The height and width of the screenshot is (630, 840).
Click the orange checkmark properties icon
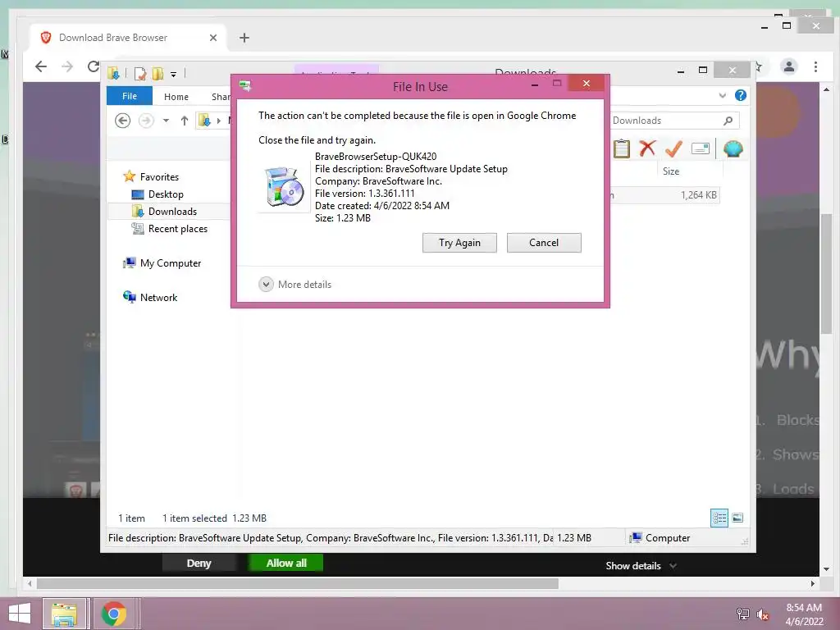(673, 148)
